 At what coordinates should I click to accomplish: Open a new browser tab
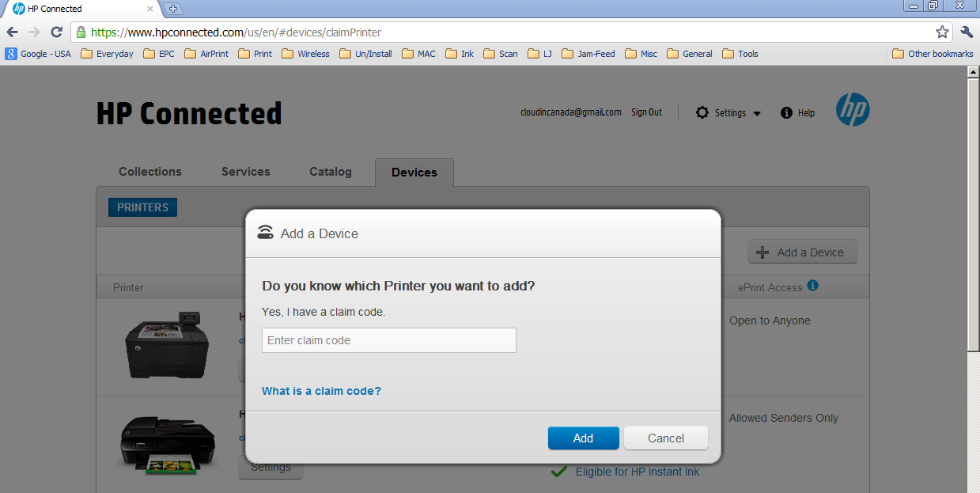point(173,9)
